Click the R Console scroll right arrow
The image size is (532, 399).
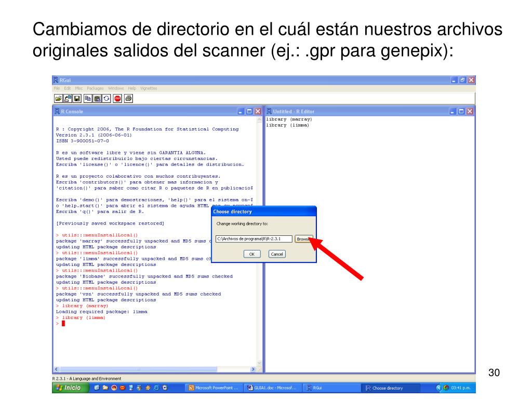tap(253, 369)
